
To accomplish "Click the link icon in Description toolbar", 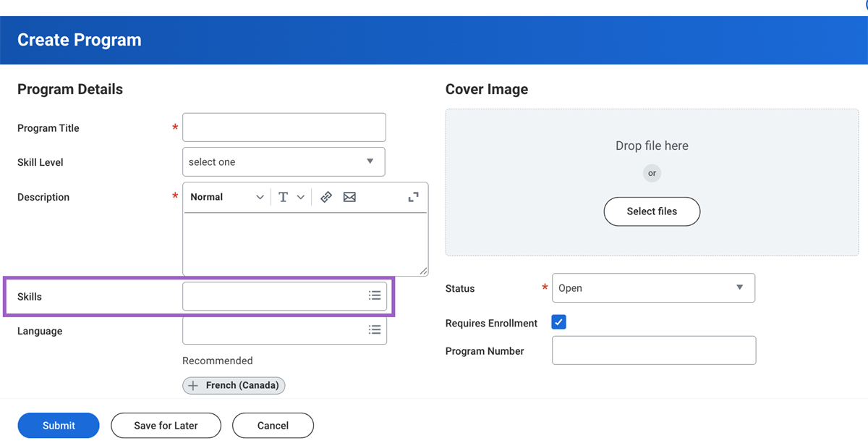I will (x=326, y=197).
